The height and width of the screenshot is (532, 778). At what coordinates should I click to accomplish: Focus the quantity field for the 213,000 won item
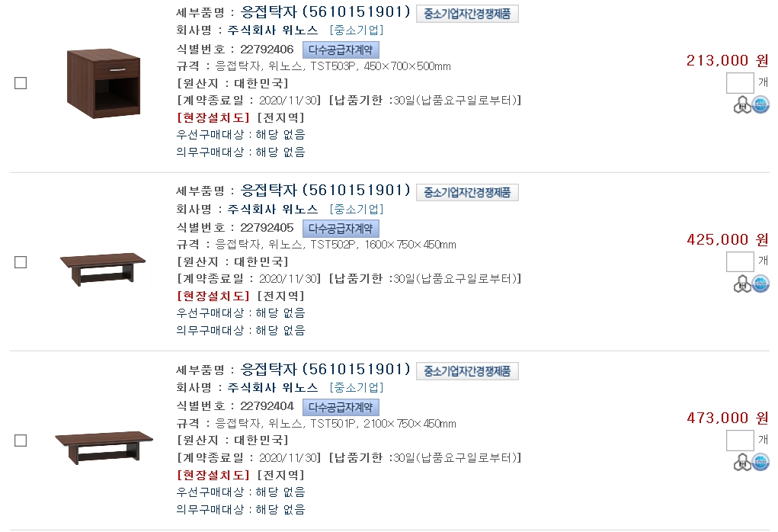point(739,83)
